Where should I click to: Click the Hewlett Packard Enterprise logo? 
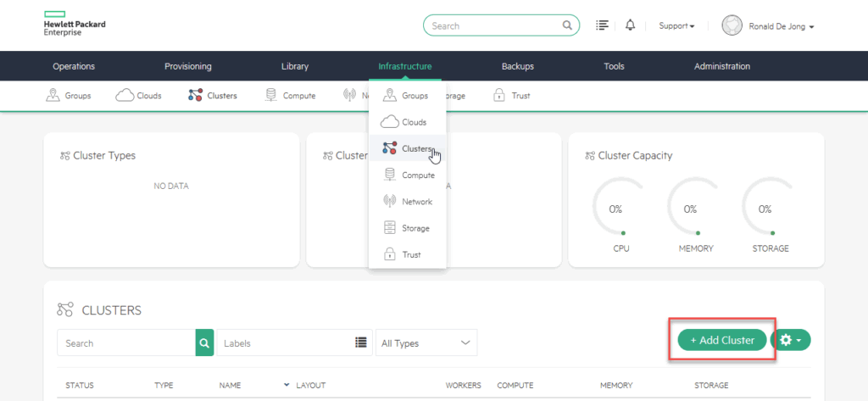(74, 25)
